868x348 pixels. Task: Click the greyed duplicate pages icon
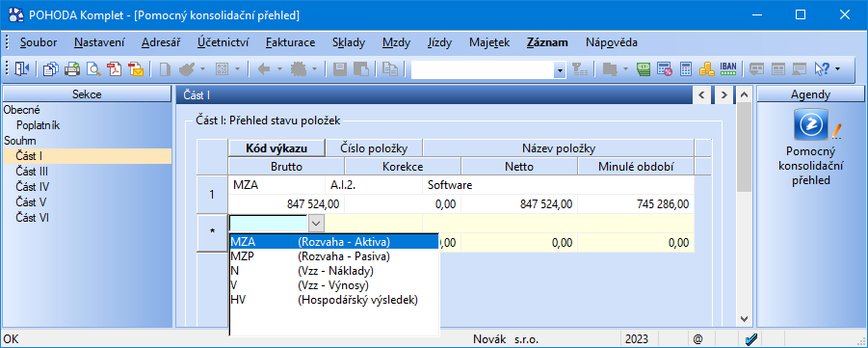click(391, 68)
